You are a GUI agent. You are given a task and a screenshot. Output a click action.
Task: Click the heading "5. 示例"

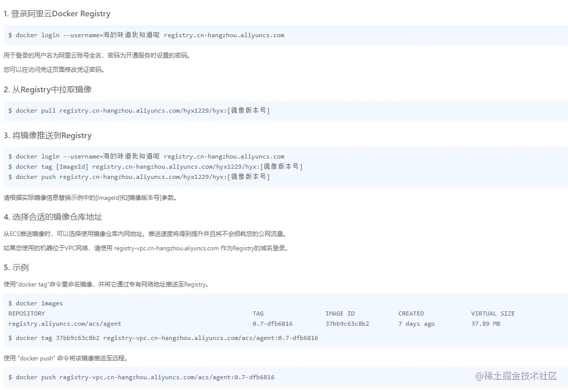[16, 268]
